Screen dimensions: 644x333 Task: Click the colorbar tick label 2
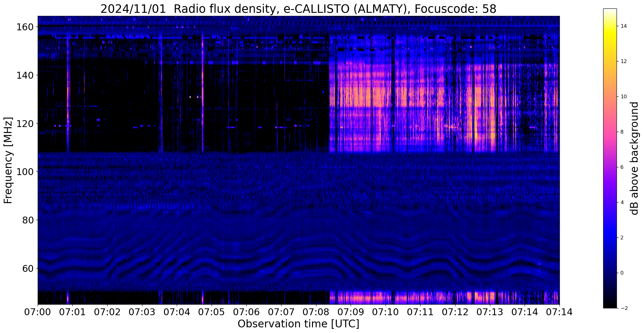pyautogui.click(x=622, y=238)
